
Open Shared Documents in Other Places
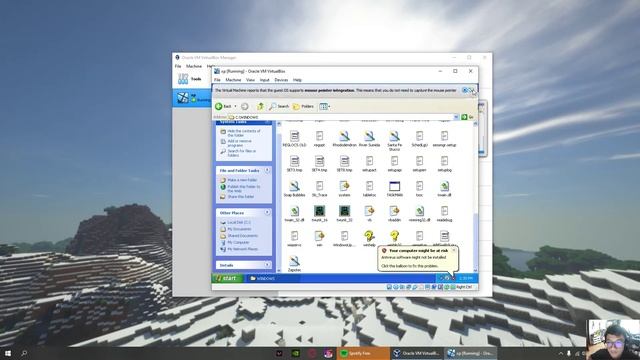pyautogui.click(x=242, y=236)
